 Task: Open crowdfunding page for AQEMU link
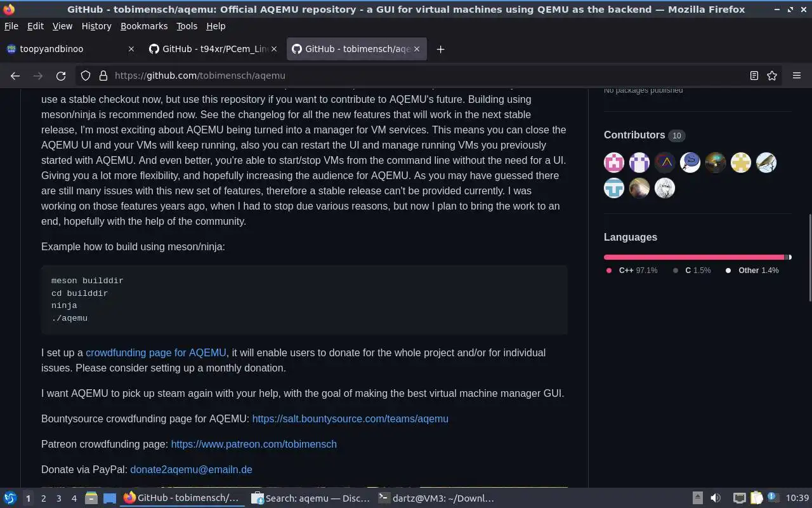[x=156, y=352]
